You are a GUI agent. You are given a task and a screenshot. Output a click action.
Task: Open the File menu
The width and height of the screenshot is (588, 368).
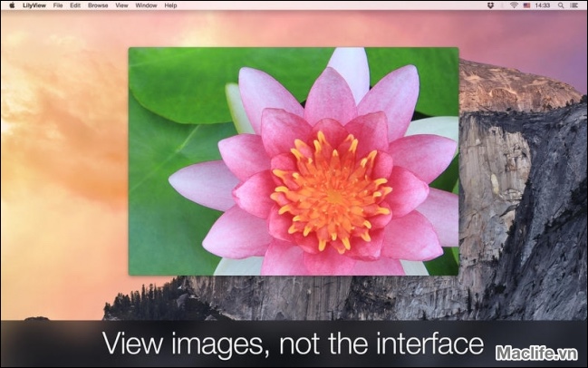[x=58, y=5]
